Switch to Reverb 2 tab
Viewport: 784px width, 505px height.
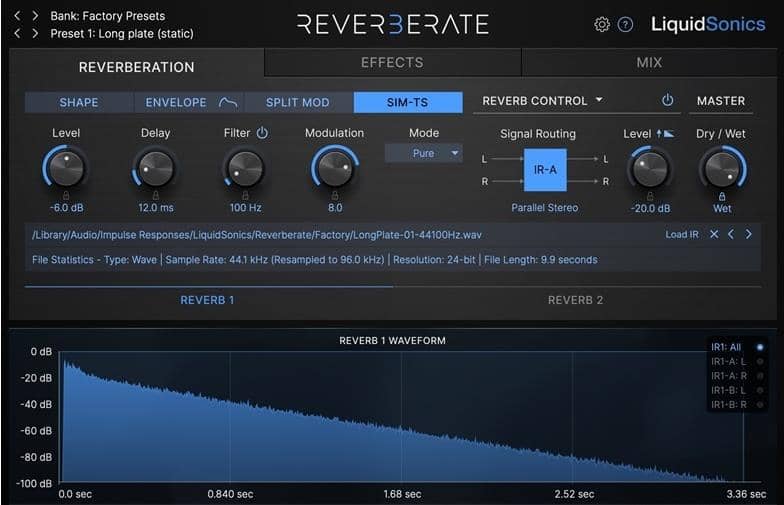tap(576, 300)
